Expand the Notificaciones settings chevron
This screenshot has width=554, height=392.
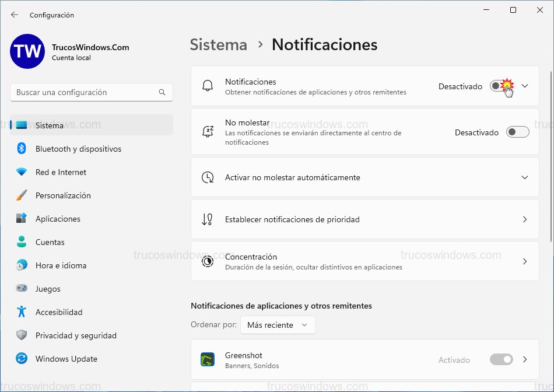(524, 86)
